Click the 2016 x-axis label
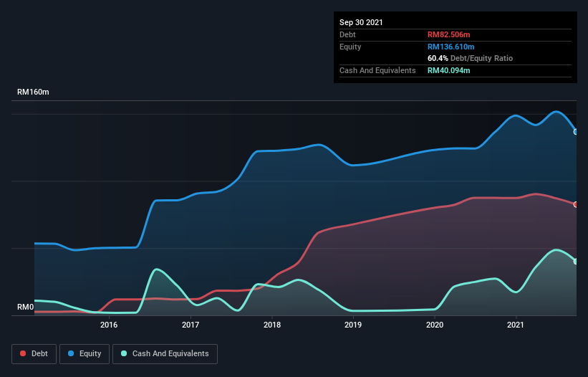Image resolution: width=588 pixels, height=377 pixels. pos(109,325)
